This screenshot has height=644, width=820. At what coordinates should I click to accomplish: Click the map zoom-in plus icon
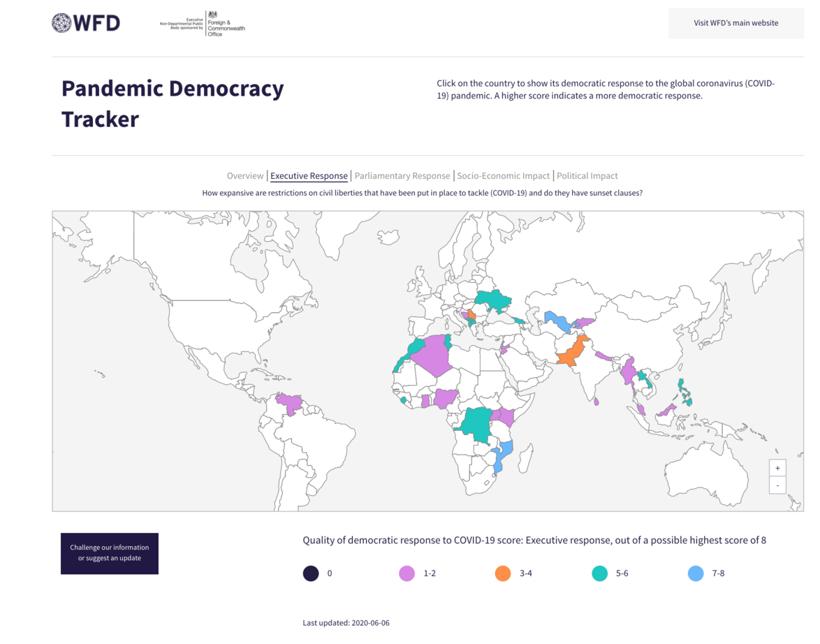coord(777,467)
